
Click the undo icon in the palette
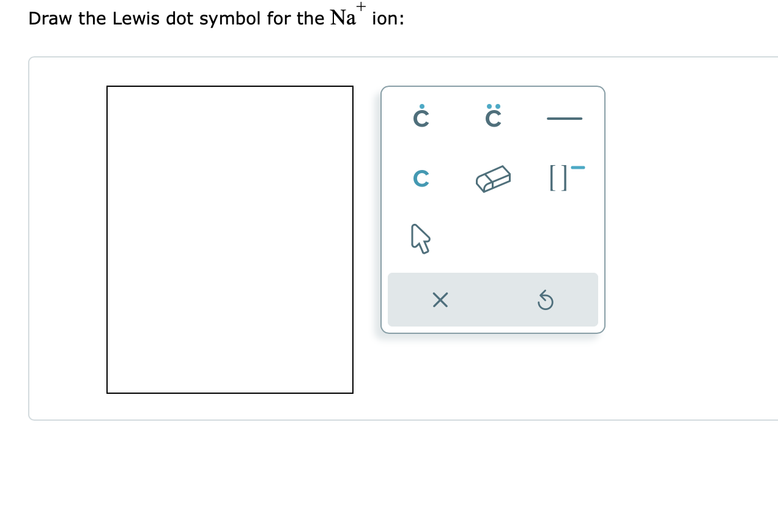(545, 300)
